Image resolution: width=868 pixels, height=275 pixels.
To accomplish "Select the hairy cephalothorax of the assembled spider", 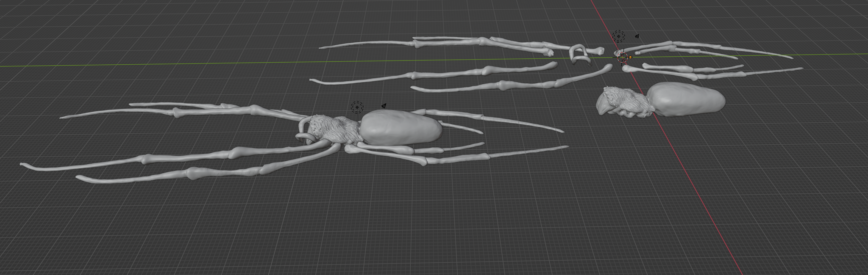I will pos(335,128).
